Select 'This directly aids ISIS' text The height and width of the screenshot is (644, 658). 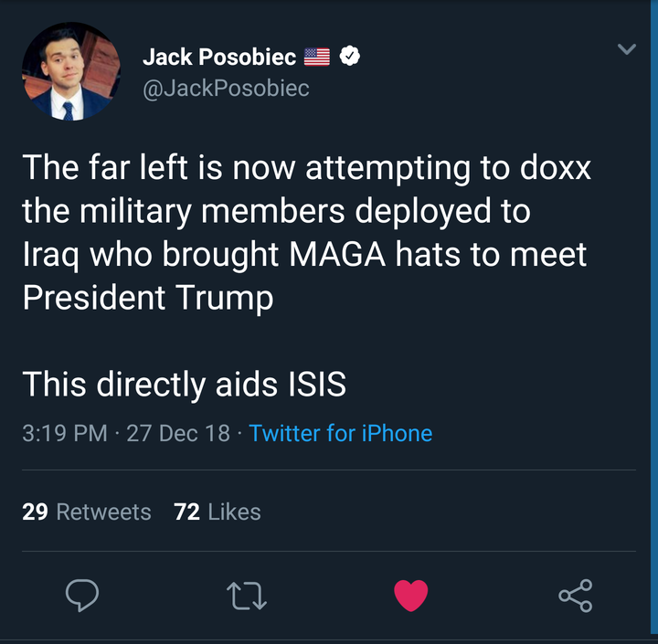click(185, 385)
